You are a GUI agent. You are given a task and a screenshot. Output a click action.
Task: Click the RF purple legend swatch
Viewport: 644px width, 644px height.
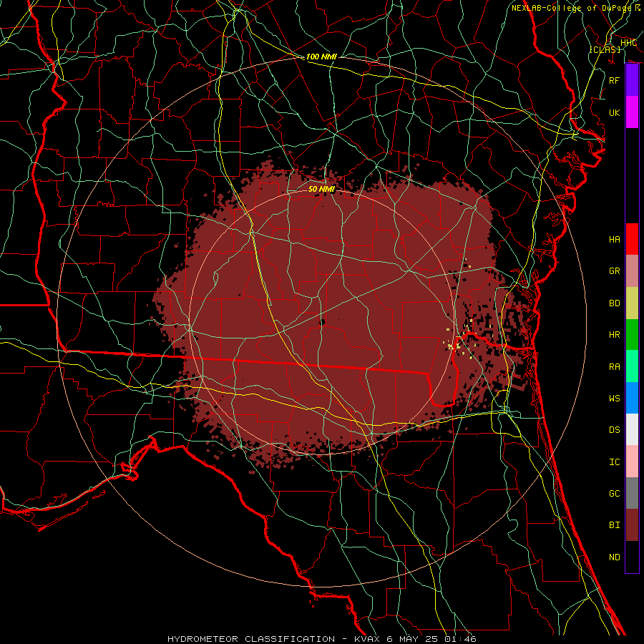pos(632,80)
